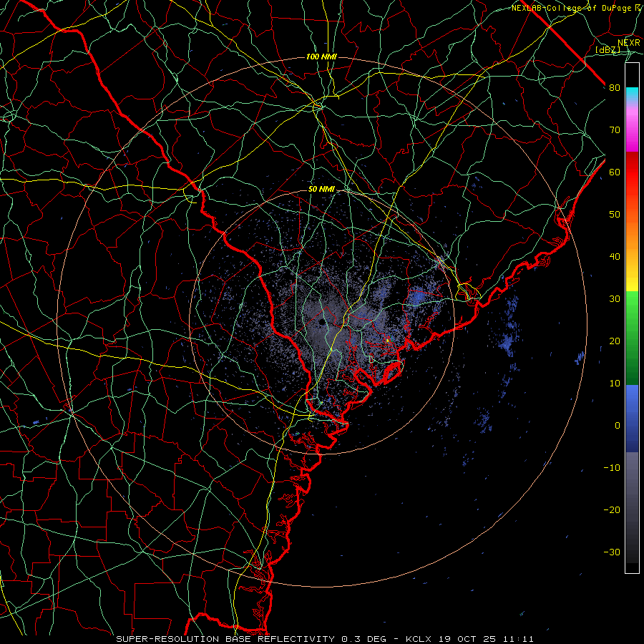The image size is (644, 644).
Task: Select the 50 dBZ value on the scale
Action: click(x=615, y=215)
